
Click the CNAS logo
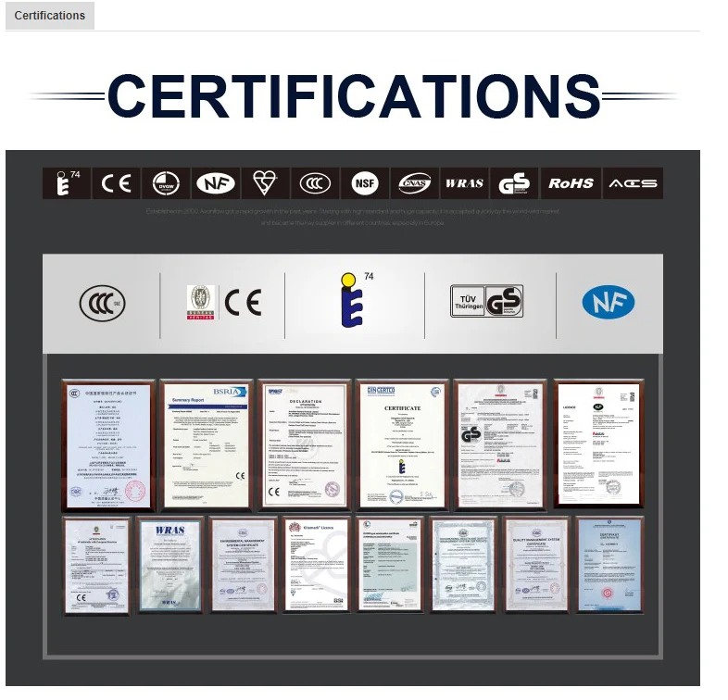coord(415,183)
